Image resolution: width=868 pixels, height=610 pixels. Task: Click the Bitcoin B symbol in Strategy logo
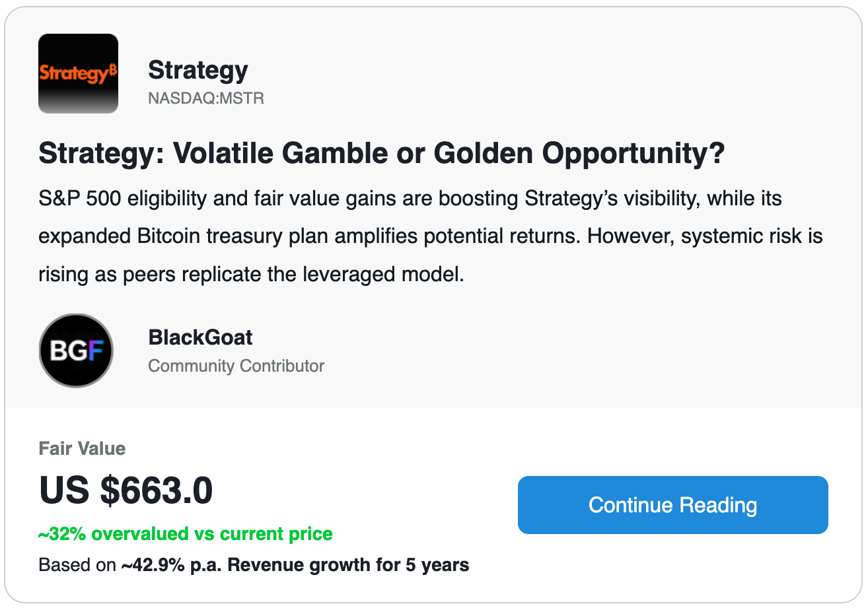coord(113,69)
